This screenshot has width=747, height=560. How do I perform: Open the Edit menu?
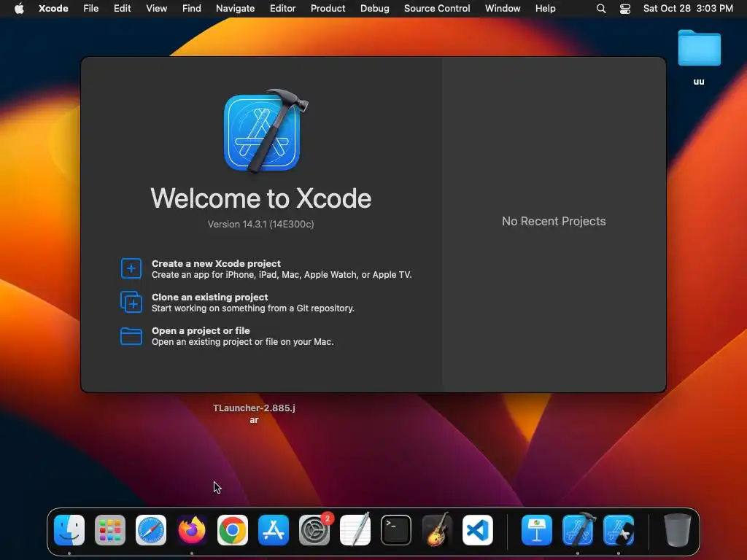pyautogui.click(x=122, y=8)
